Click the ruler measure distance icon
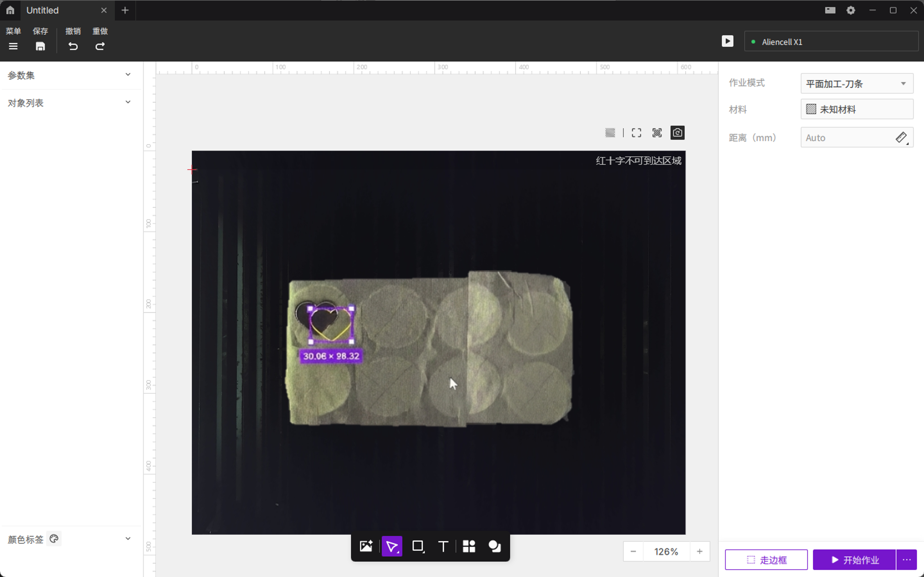 (x=901, y=137)
